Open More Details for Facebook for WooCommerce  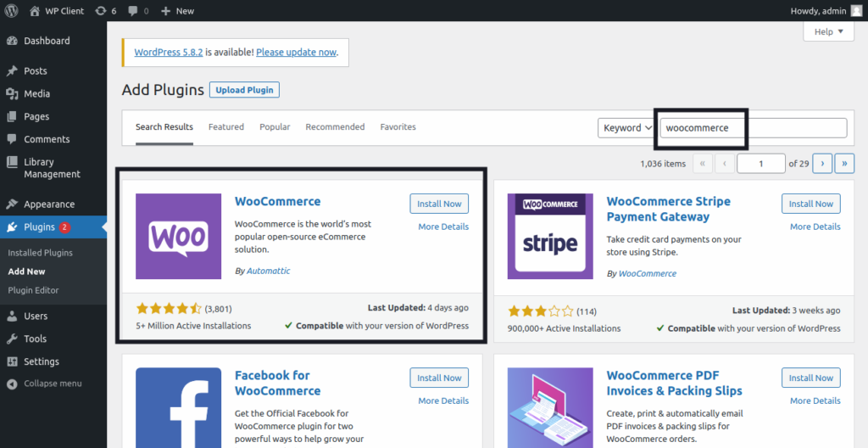[443, 400]
